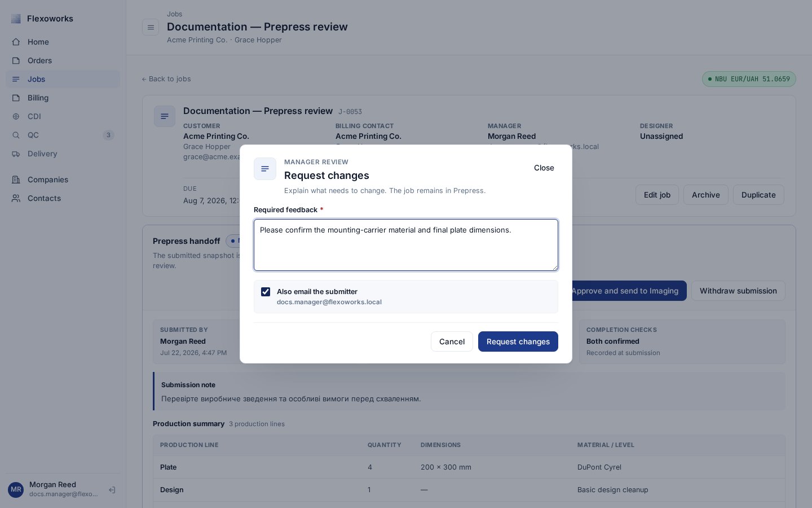Image resolution: width=812 pixels, height=508 pixels.
Task: Open QC in the sidebar
Action: (63, 135)
